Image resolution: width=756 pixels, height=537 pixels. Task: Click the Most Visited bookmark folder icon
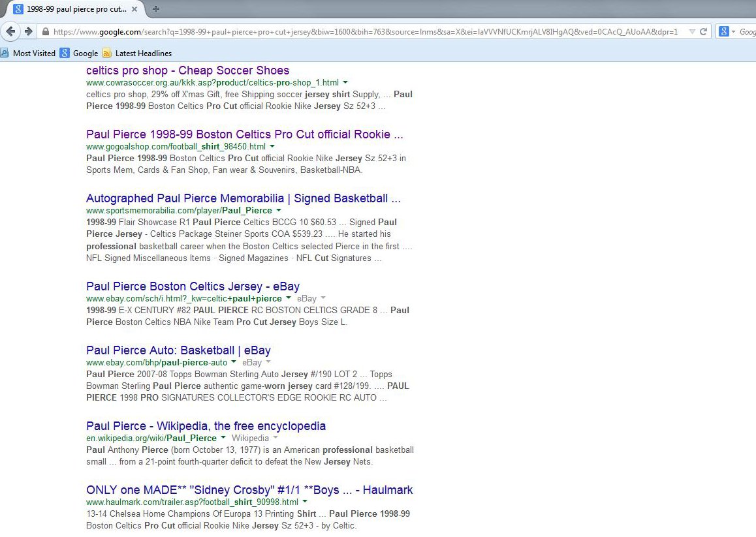(x=5, y=53)
